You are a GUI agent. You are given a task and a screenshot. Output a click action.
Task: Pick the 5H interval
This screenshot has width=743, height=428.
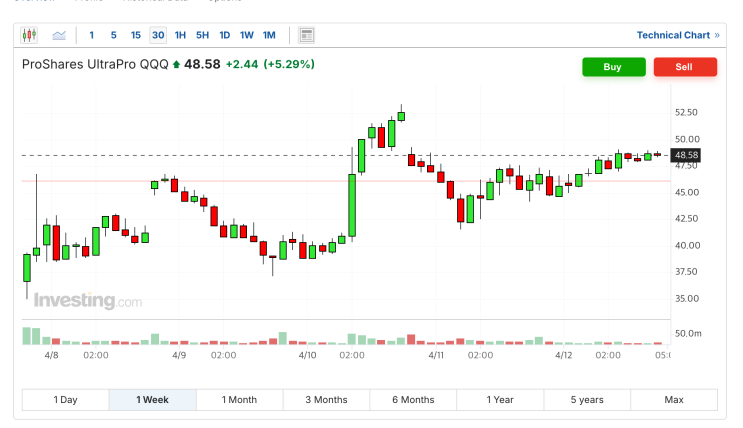(x=202, y=35)
